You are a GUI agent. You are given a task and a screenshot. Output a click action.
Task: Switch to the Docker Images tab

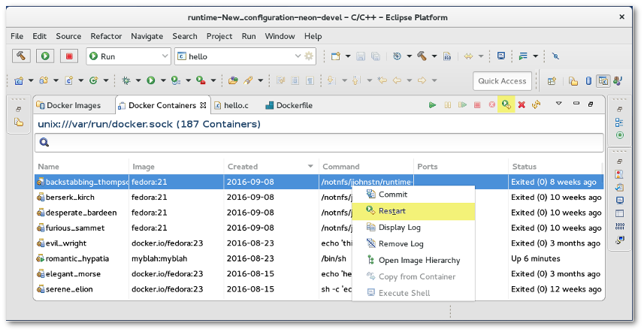[68, 105]
